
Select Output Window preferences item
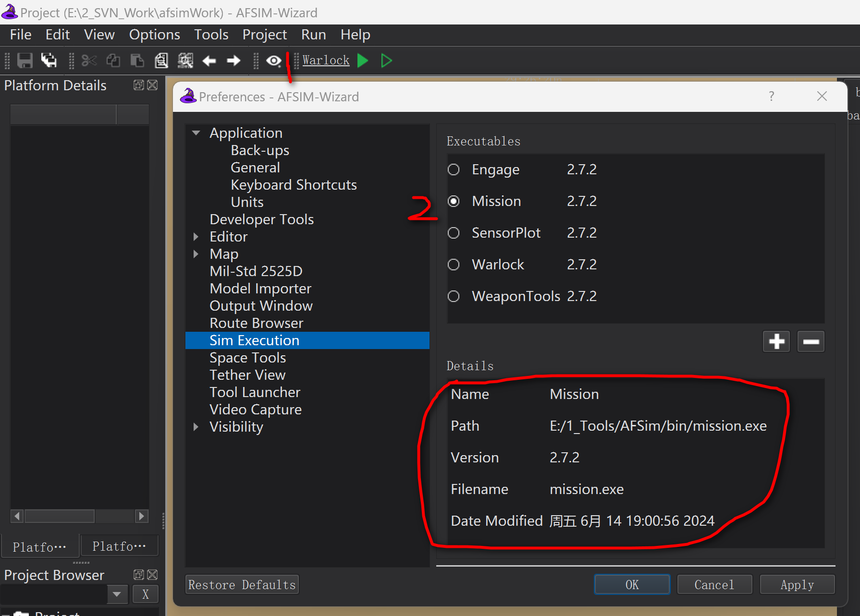[x=261, y=306]
